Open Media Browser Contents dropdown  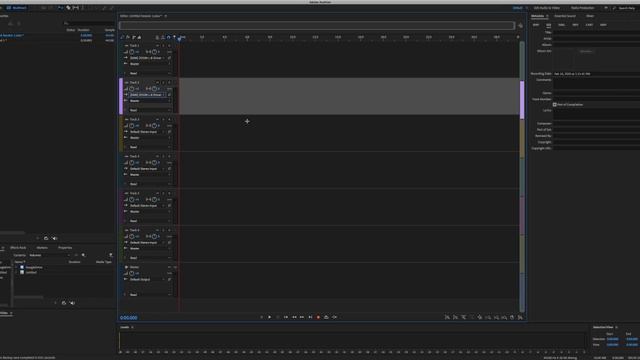[49, 255]
